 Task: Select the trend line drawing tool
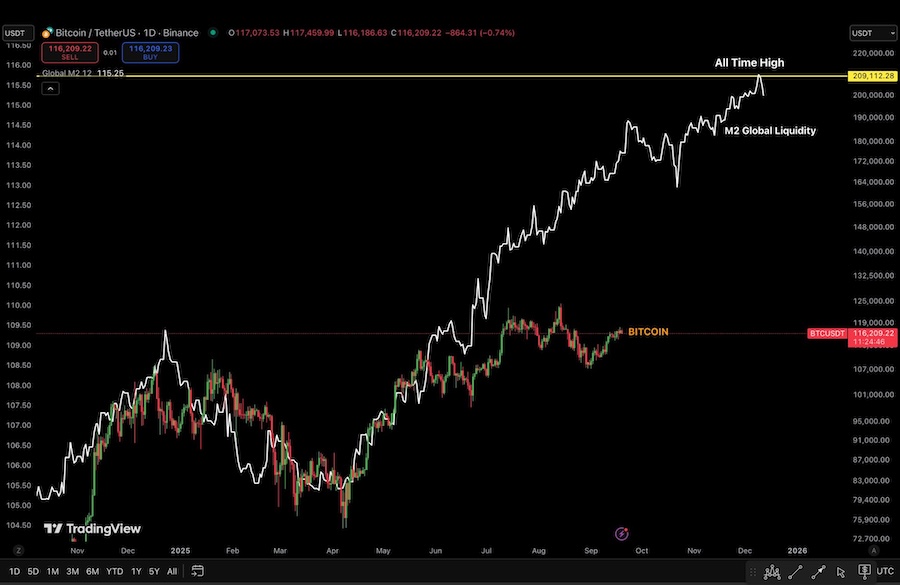point(796,571)
